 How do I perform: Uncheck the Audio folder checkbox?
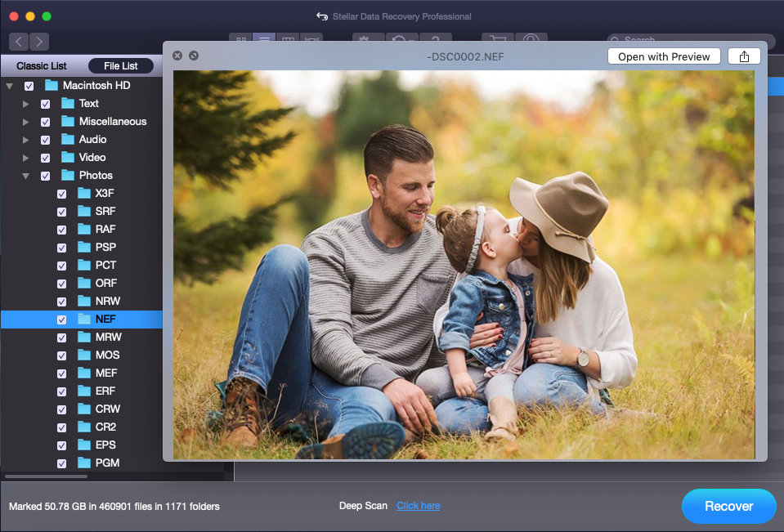point(45,140)
